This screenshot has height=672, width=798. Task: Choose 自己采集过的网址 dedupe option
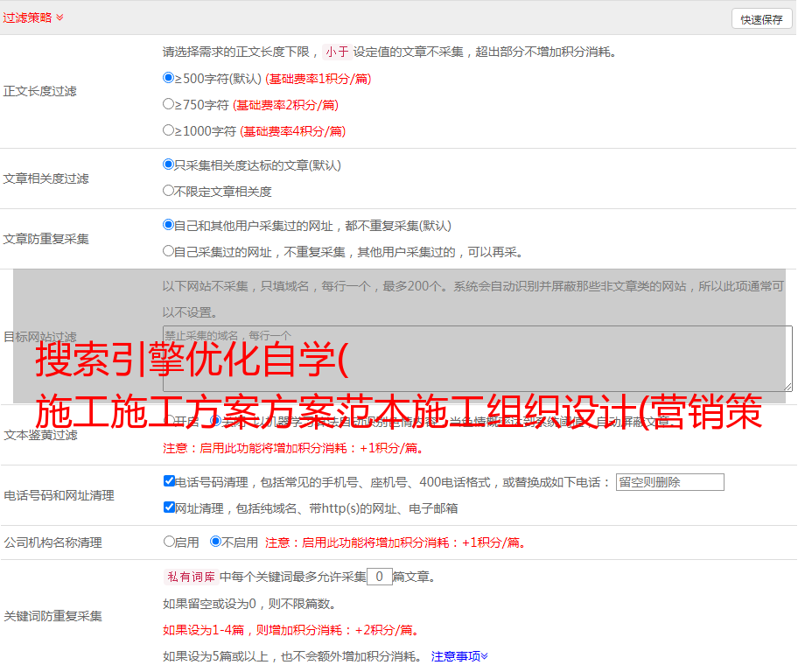click(x=169, y=251)
